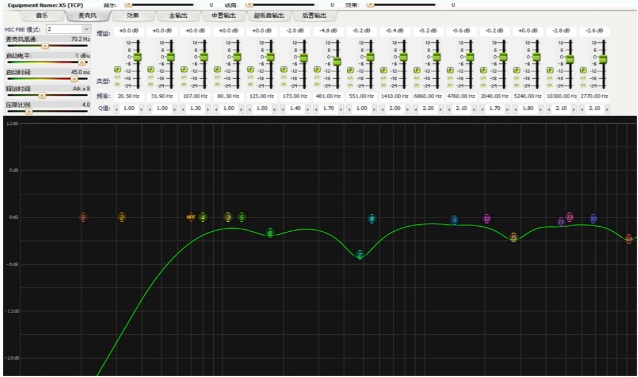Select the HPF node on the curve graph
638x377 pixels.
[191, 217]
